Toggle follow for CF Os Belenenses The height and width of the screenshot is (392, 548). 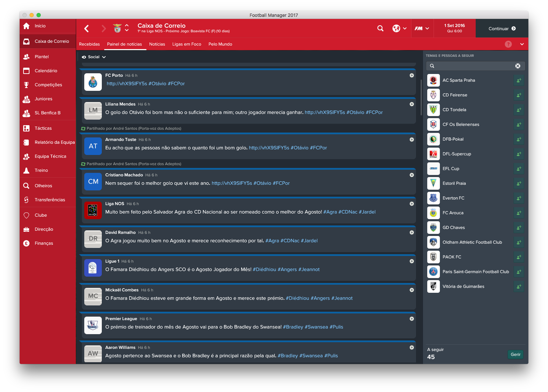tap(519, 124)
